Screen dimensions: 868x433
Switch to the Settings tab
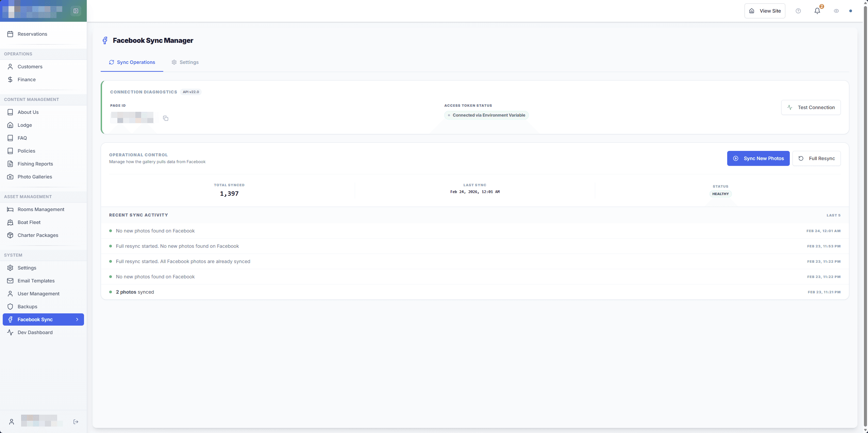(x=185, y=62)
